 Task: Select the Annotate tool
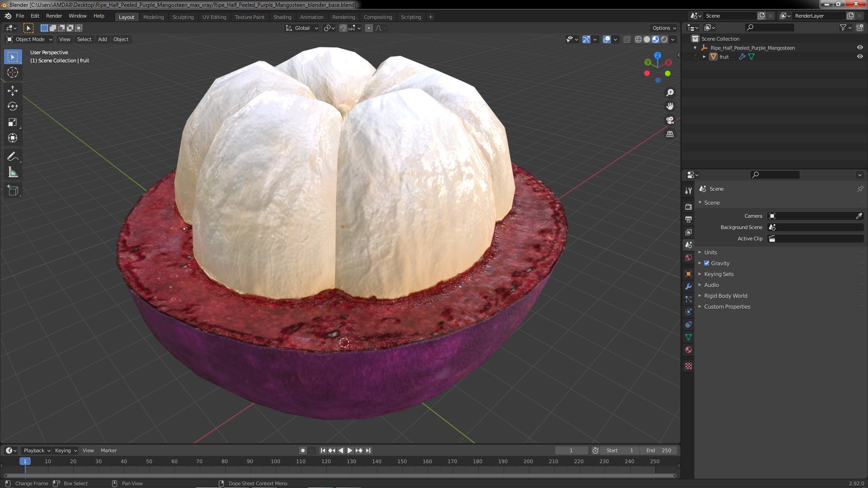pos(13,156)
